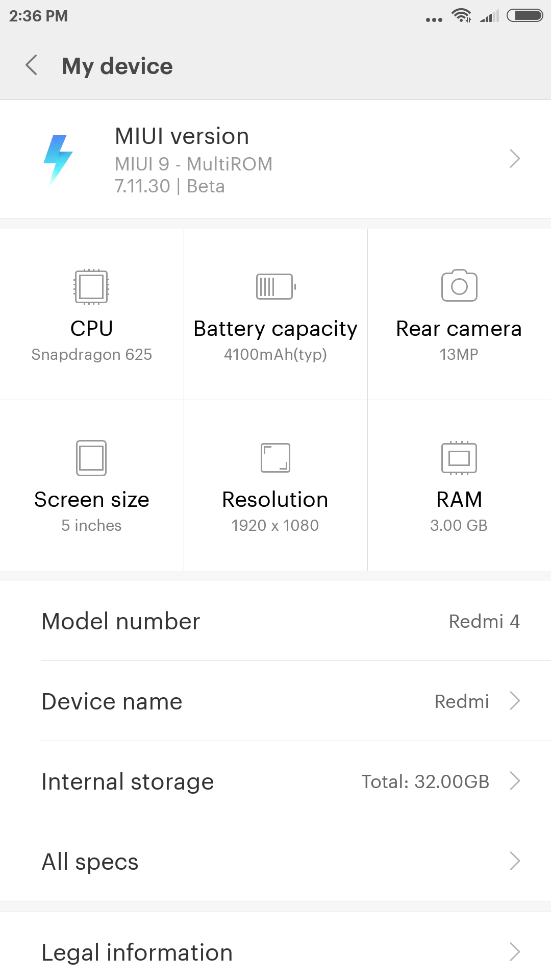
Task: Open All specs chevron arrow
Action: tap(515, 861)
